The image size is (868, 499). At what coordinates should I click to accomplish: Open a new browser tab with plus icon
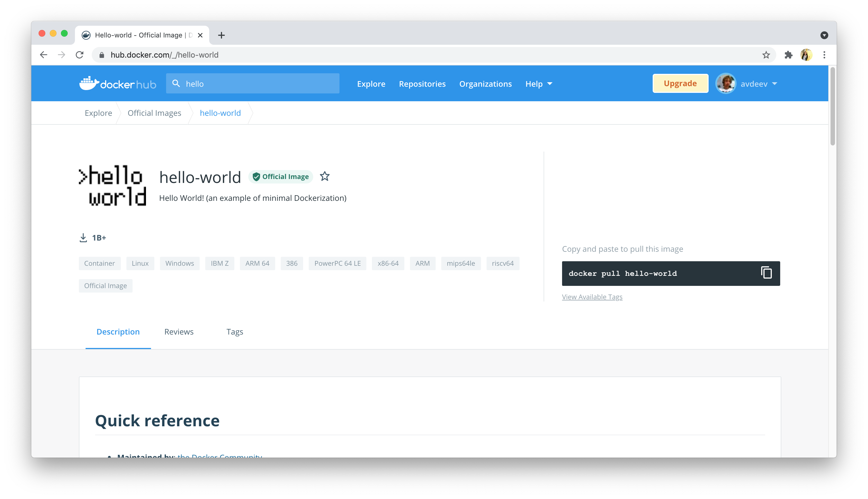coord(221,35)
